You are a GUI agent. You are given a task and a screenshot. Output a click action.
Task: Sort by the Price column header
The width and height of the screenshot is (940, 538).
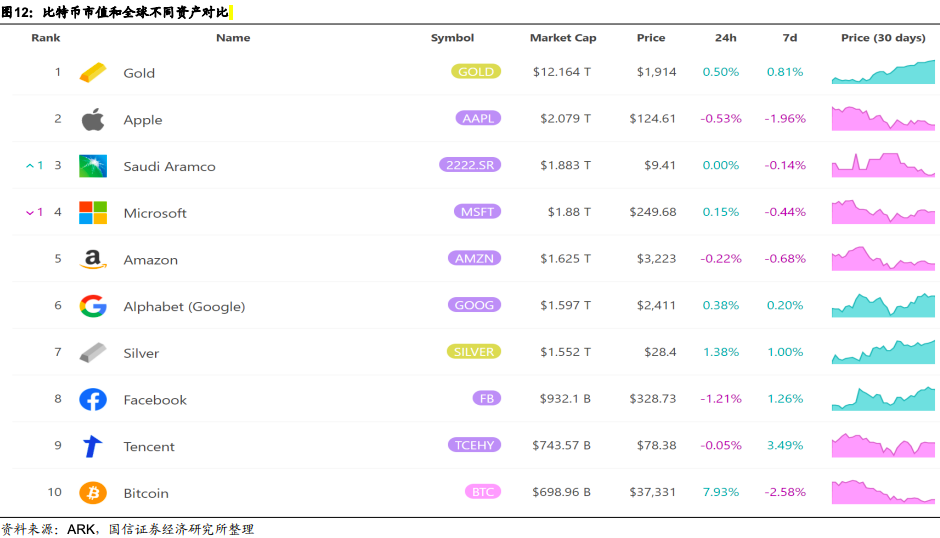650,38
